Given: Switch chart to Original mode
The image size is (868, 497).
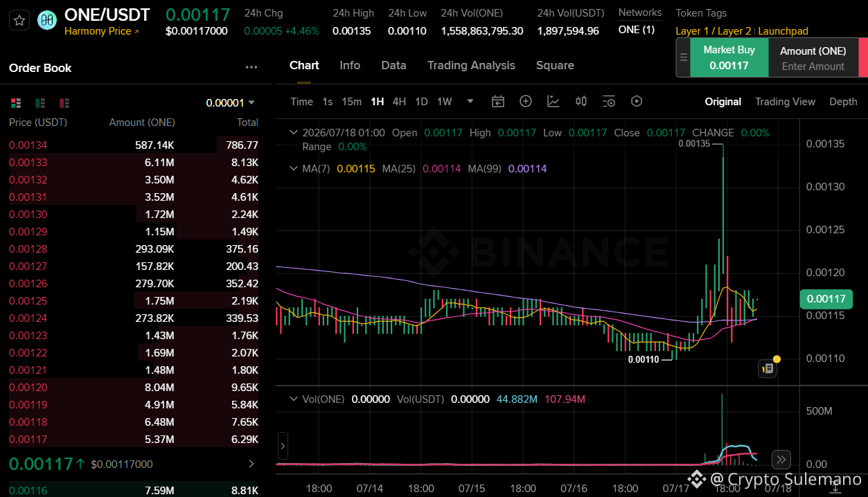Looking at the screenshot, I should tap(723, 102).
